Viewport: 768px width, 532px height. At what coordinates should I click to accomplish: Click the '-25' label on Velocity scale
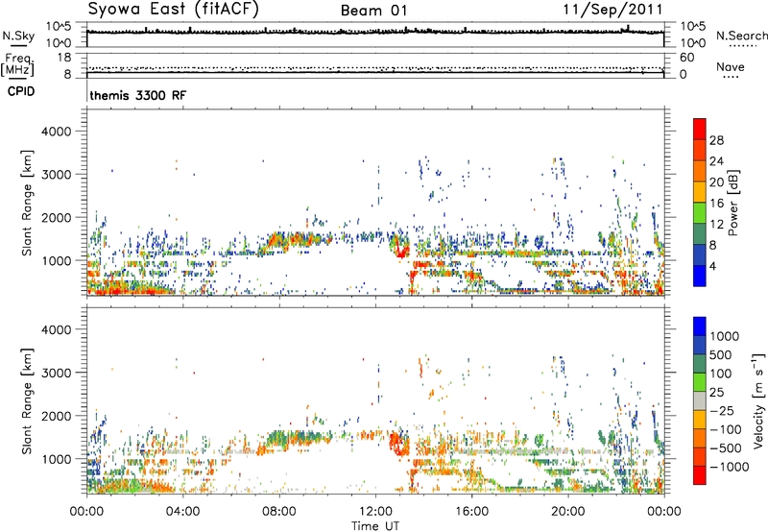pos(722,411)
